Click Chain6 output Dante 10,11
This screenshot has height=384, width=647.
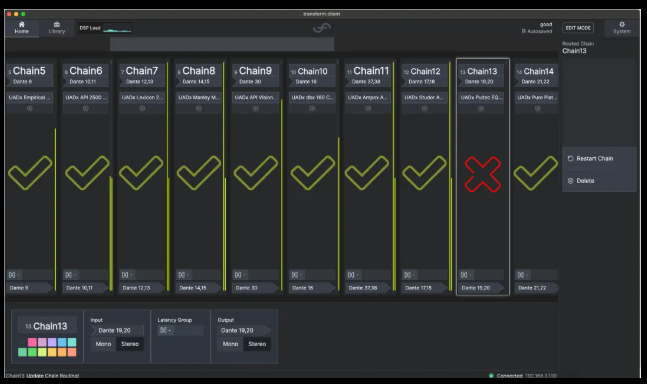pyautogui.click(x=86, y=288)
